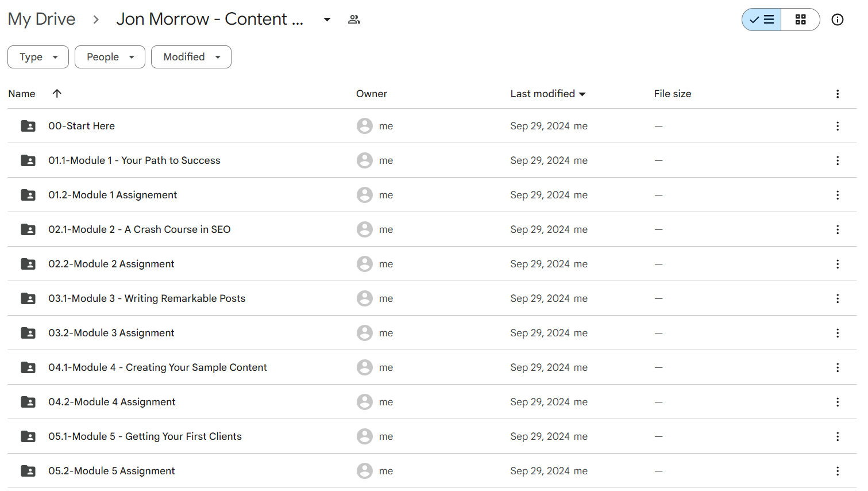Switch to grid layout view
Image resolution: width=868 pixels, height=491 pixels.
pos(800,20)
